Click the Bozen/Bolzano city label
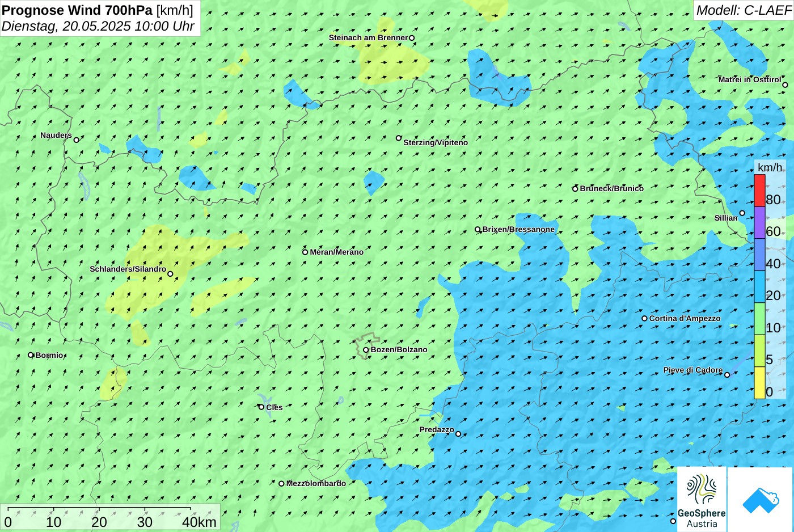The height and width of the screenshot is (532, 794). (x=399, y=350)
